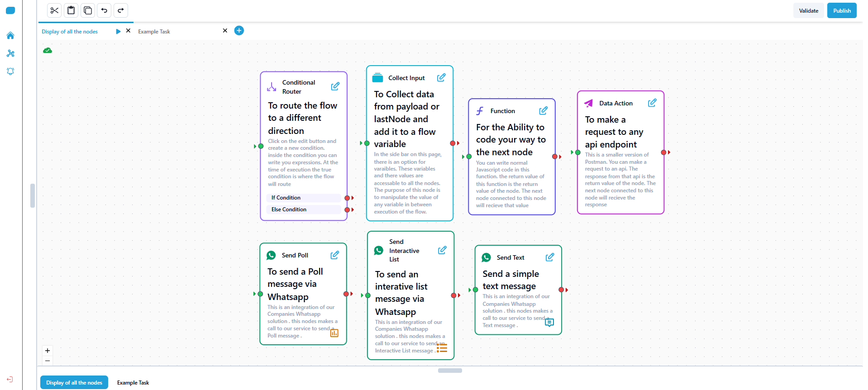Select bottom Example Task tab
Image resolution: width=868 pixels, height=390 pixels.
click(x=133, y=383)
